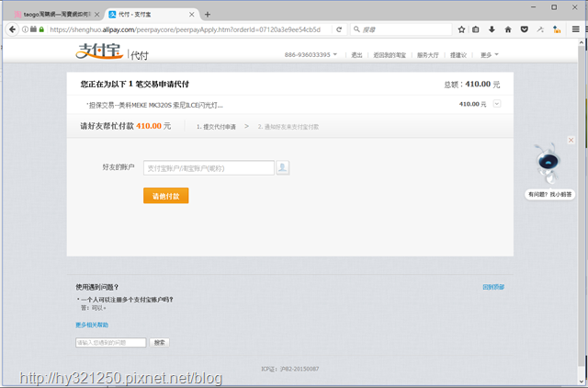The image size is (588, 388).
Task: Open a new browser tab with plus
Action: tap(208, 15)
